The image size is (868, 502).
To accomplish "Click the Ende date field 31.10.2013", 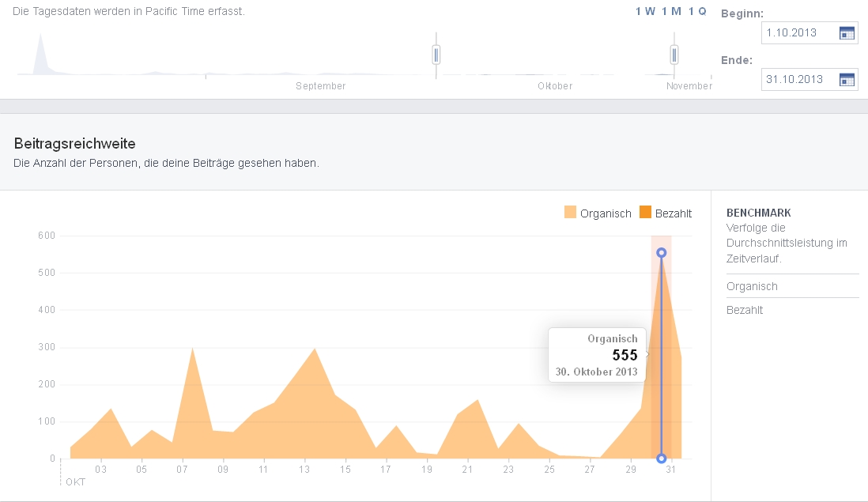I will point(798,79).
